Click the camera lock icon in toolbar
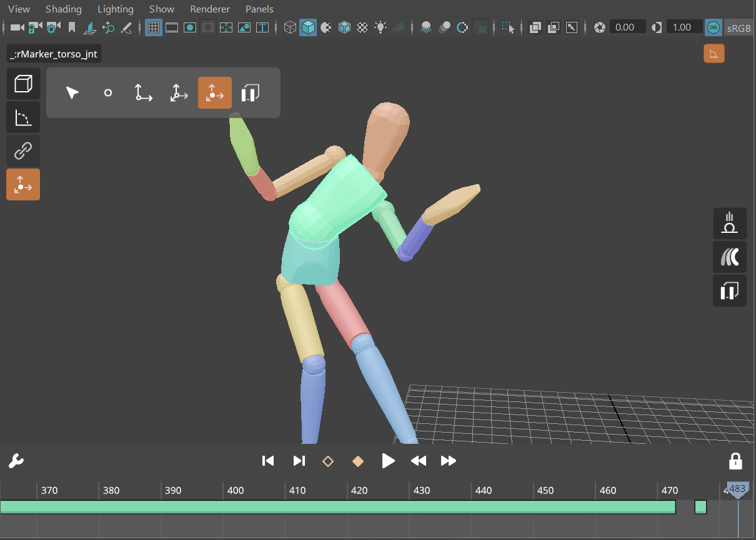The width and height of the screenshot is (756, 540). point(35,27)
